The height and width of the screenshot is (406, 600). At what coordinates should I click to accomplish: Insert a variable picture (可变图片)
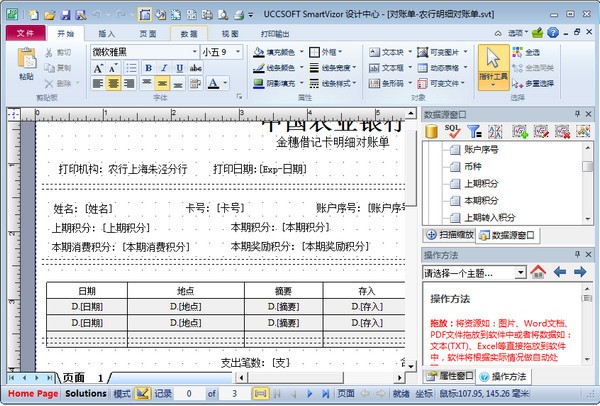pyautogui.click(x=438, y=52)
